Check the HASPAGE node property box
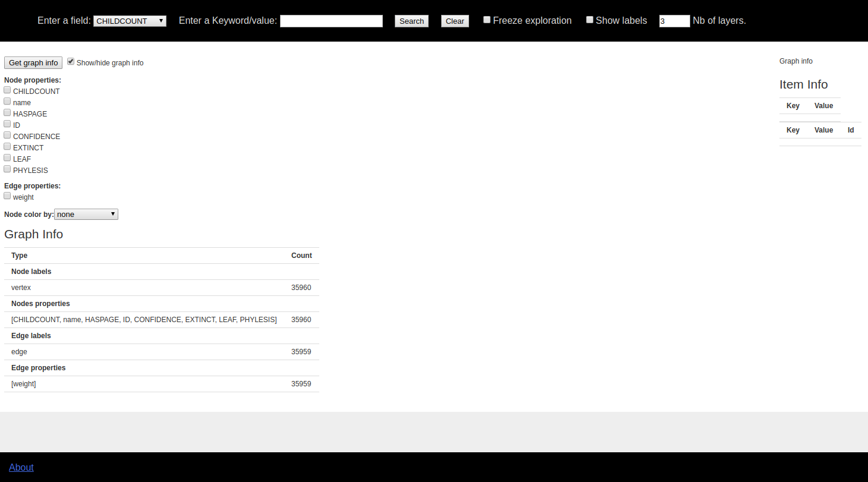Screen dimensions: 868x482 point(7,112)
